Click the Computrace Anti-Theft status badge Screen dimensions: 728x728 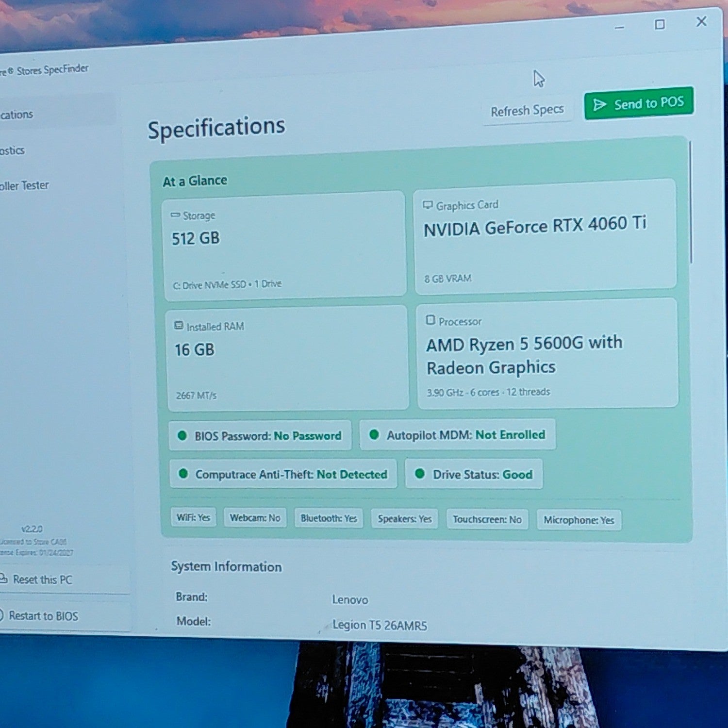coord(283,474)
